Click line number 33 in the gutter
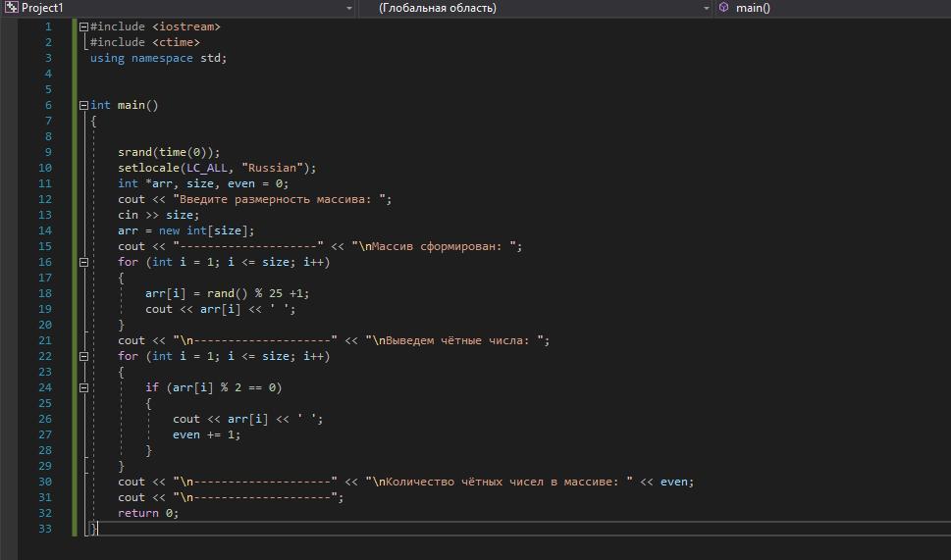The height and width of the screenshot is (560, 951). pos(45,529)
